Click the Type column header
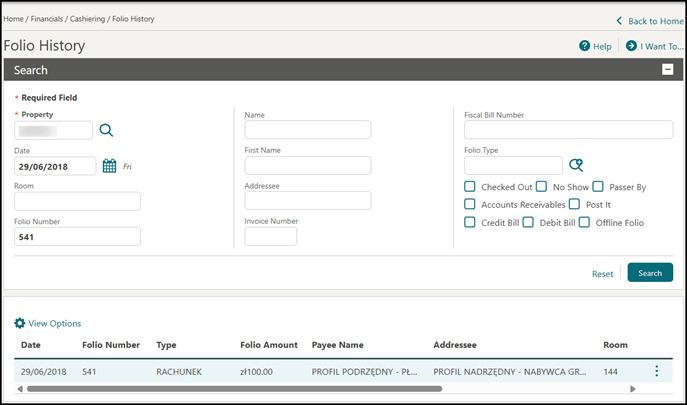The width and height of the screenshot is (687, 405). point(166,345)
